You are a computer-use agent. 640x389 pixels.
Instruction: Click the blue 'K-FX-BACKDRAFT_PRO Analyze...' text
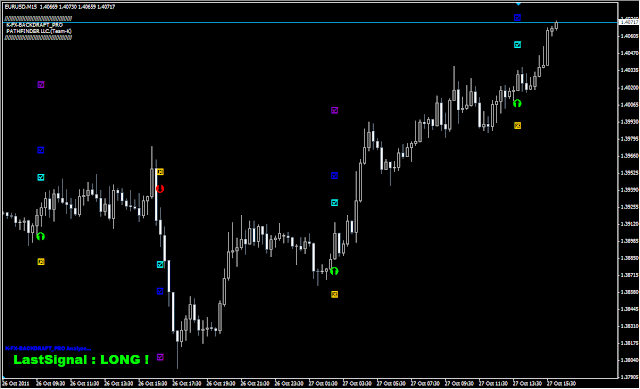(x=48, y=348)
